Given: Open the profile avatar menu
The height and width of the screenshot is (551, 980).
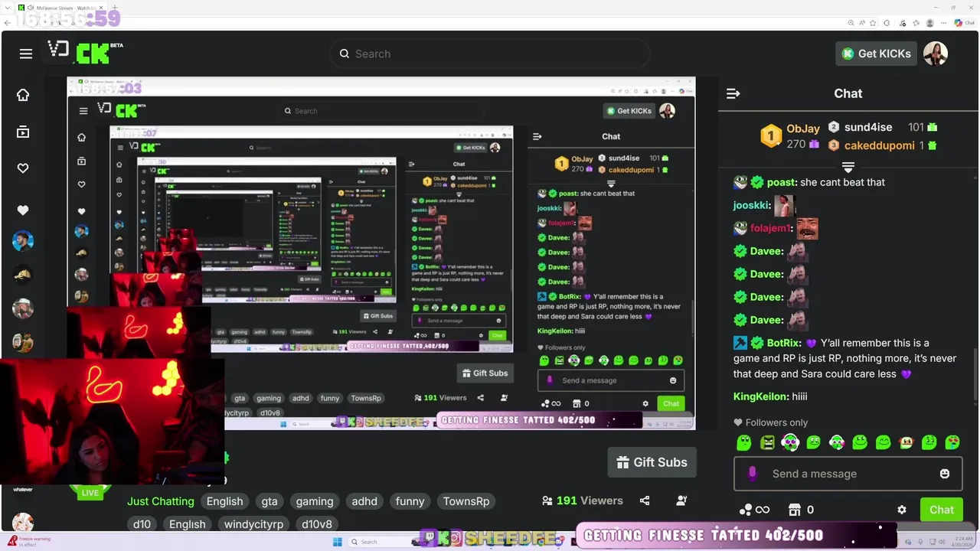Looking at the screenshot, I should pos(936,54).
